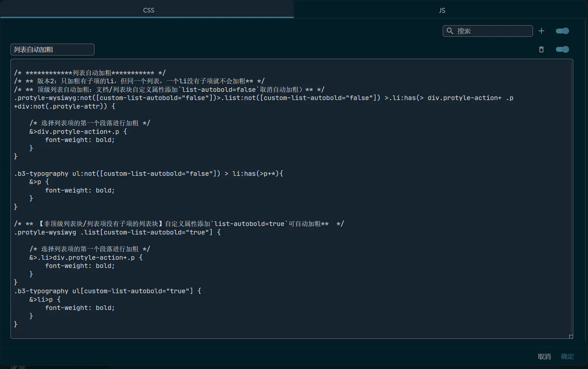
Task: Switch to the JS tab
Action: [x=442, y=10]
